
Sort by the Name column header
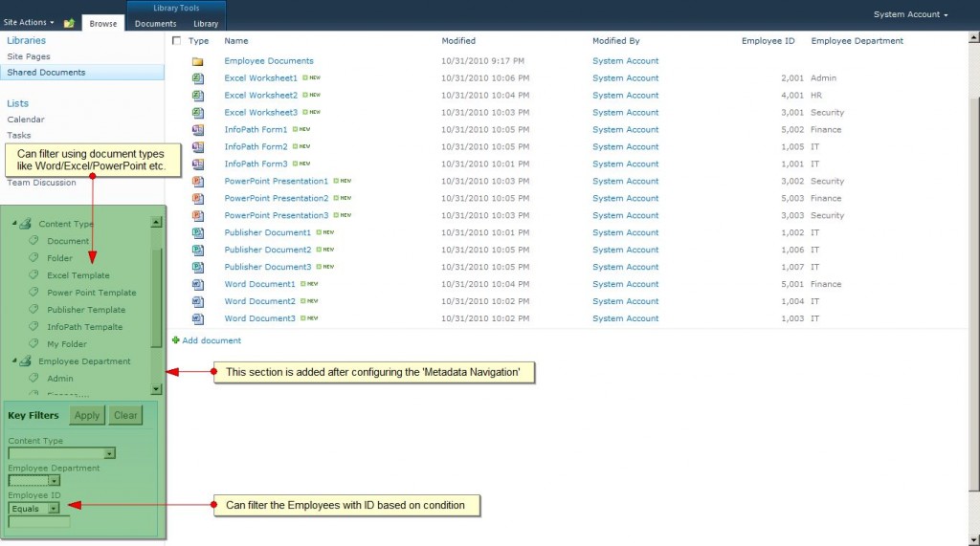[x=236, y=40]
